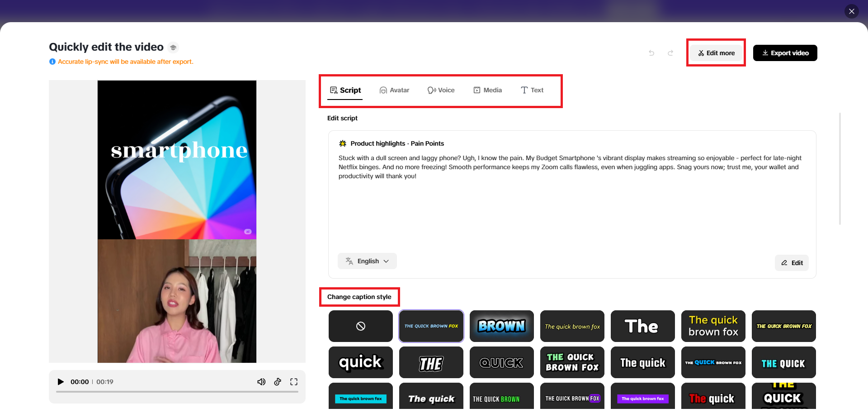Click the video playback progress bar
868x413 pixels.
(177, 392)
